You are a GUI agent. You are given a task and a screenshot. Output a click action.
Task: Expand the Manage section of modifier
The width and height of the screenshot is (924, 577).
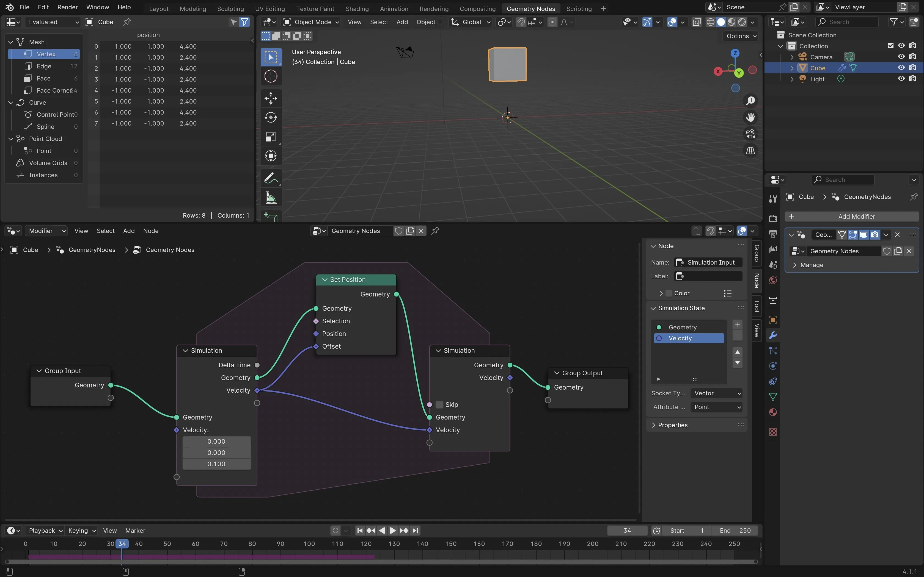(x=811, y=265)
